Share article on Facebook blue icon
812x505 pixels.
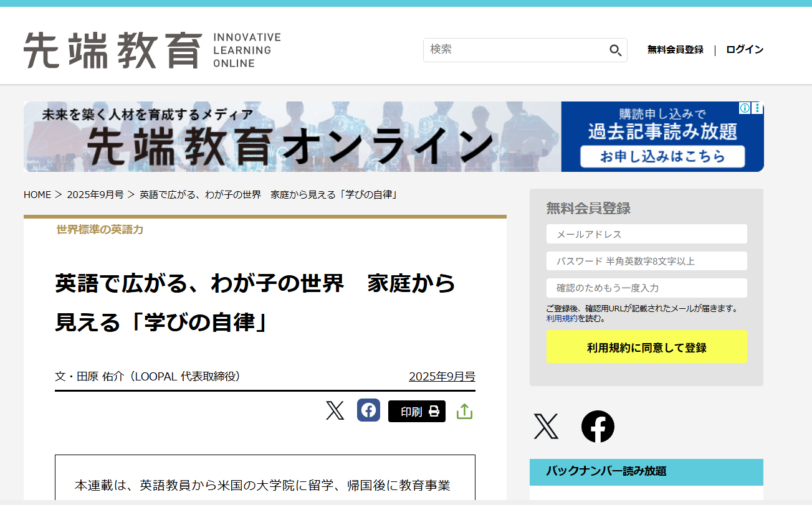point(368,410)
